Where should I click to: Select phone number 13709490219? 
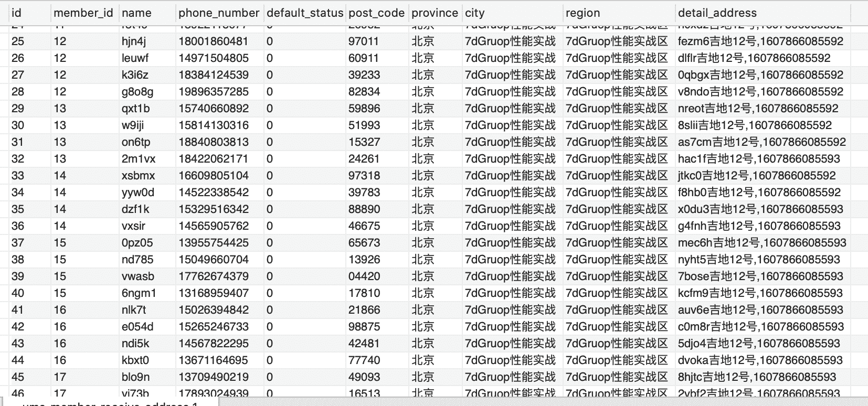tap(214, 377)
